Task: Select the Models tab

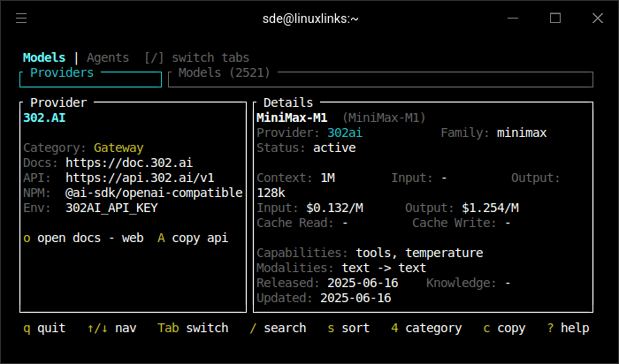Action: [44, 57]
